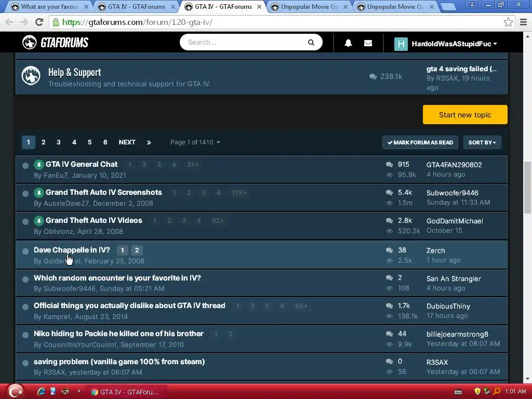
Task: Open on-screen keyboard tray icon
Action: tap(458, 392)
